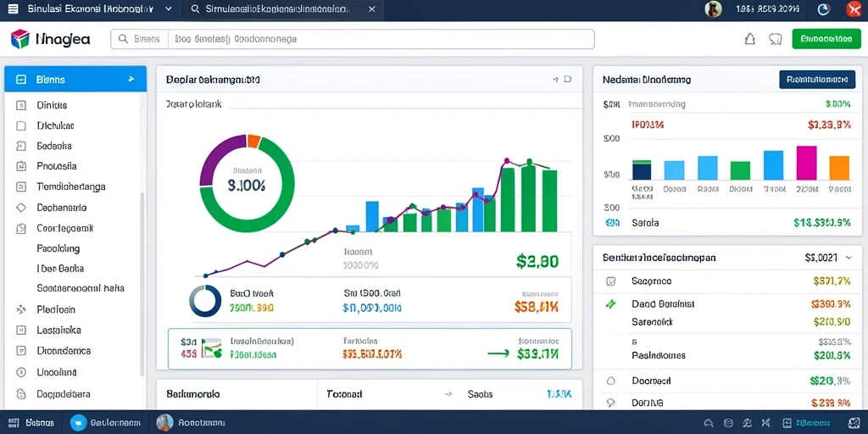Open the $9,0021 dropdown chevron

(849, 258)
